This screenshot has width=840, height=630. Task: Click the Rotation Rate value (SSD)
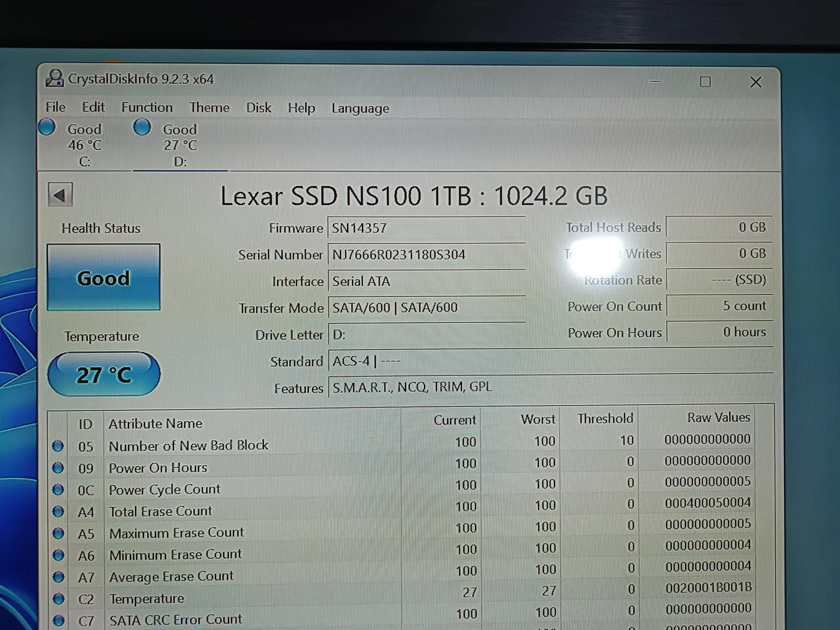coord(719,280)
